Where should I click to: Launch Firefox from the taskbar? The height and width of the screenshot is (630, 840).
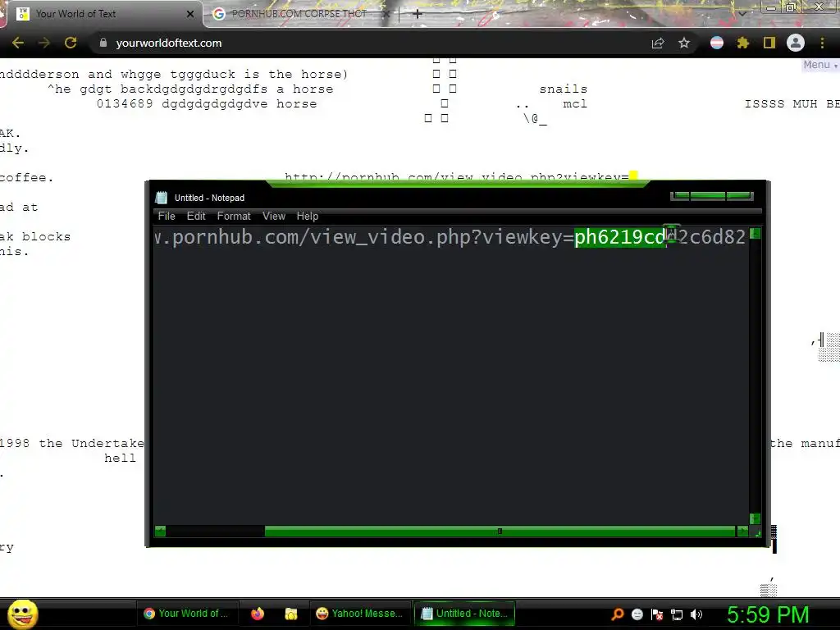point(258,614)
